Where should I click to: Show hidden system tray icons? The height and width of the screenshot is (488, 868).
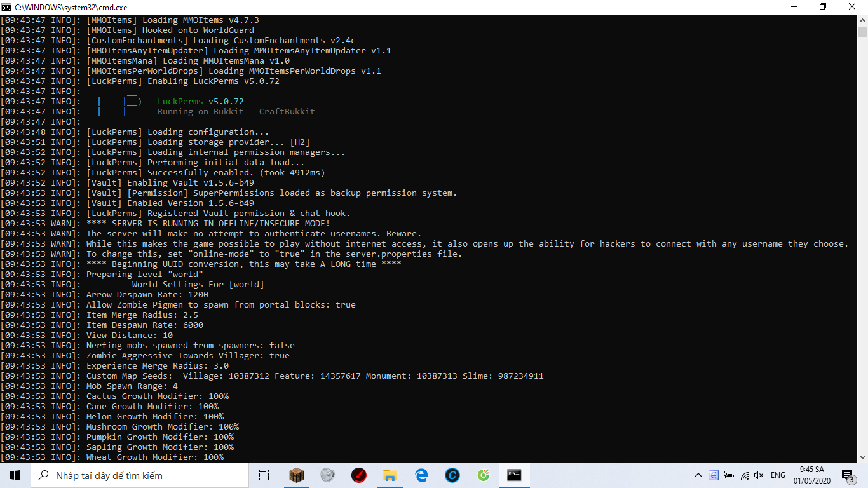pos(698,475)
